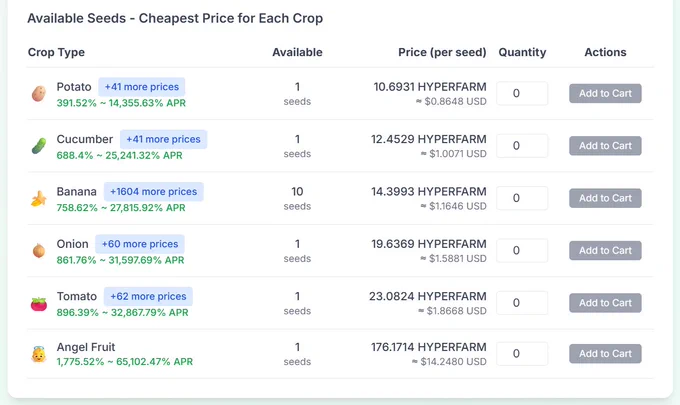This screenshot has height=405, width=680.
Task: Click the Onion crop icon
Action: point(39,251)
